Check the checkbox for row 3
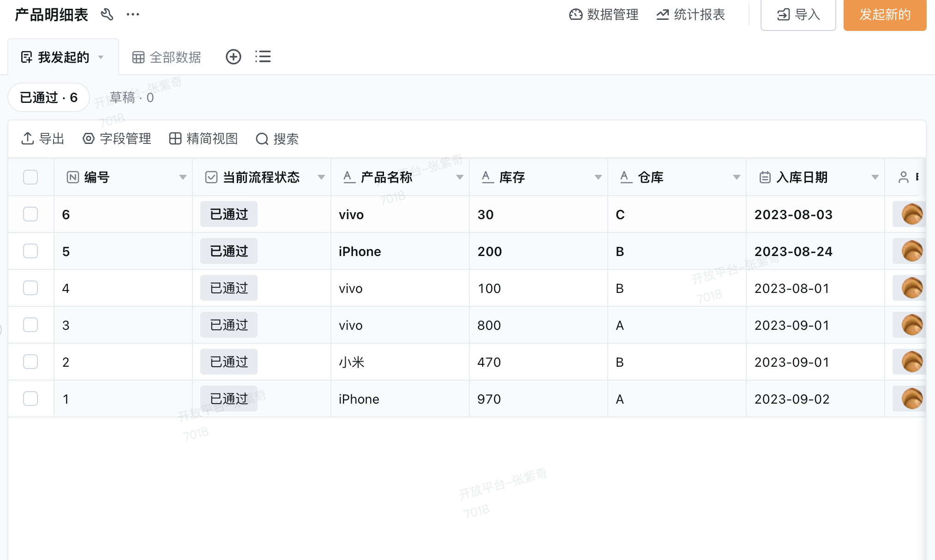Image resolution: width=935 pixels, height=560 pixels. tap(30, 325)
